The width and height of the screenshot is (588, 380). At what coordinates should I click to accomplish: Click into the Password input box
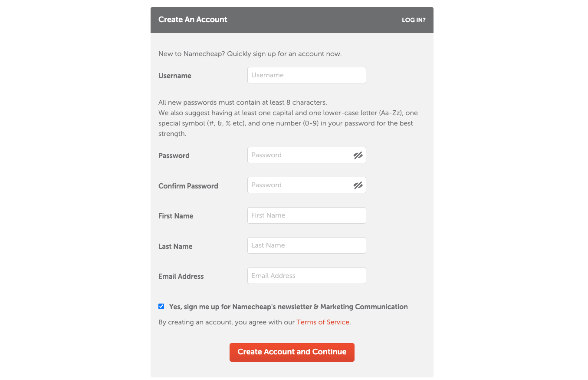299,155
